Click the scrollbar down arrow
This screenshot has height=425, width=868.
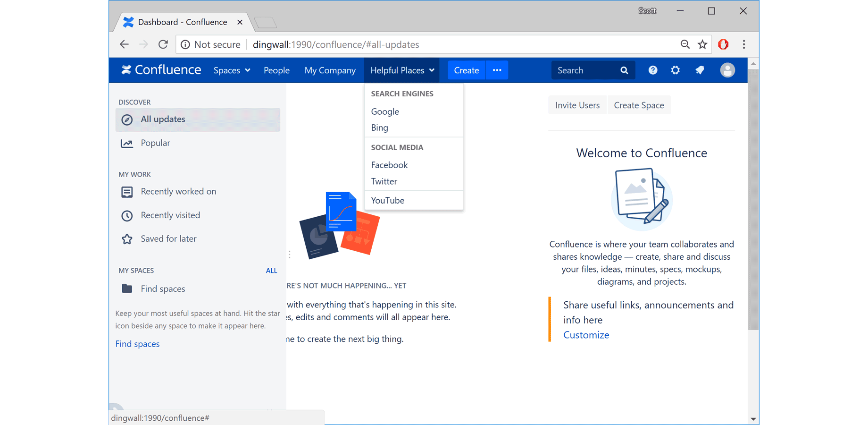753,419
